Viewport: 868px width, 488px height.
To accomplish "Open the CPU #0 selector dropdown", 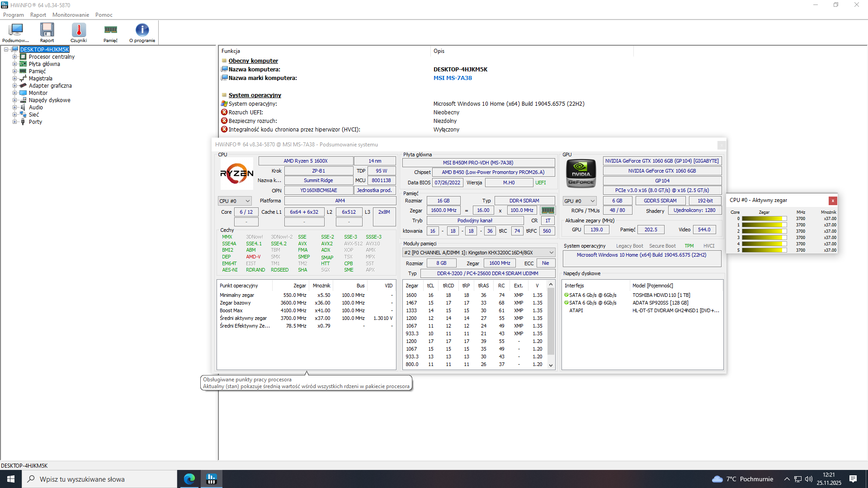I will (x=234, y=201).
